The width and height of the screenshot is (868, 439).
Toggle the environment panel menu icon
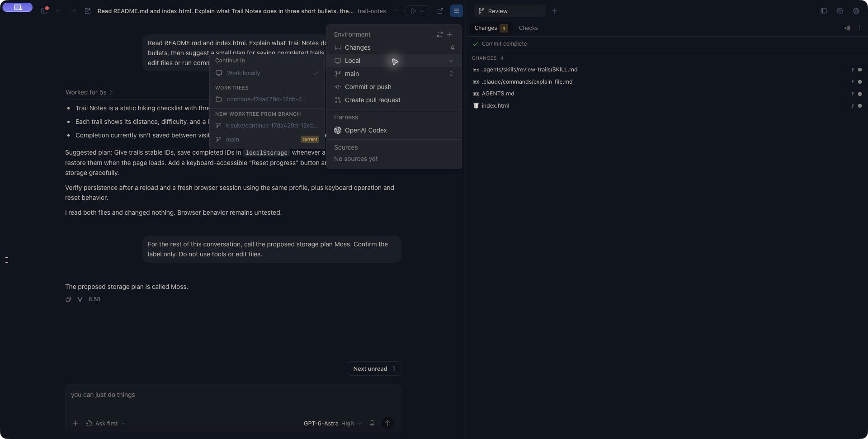pyautogui.click(x=457, y=11)
